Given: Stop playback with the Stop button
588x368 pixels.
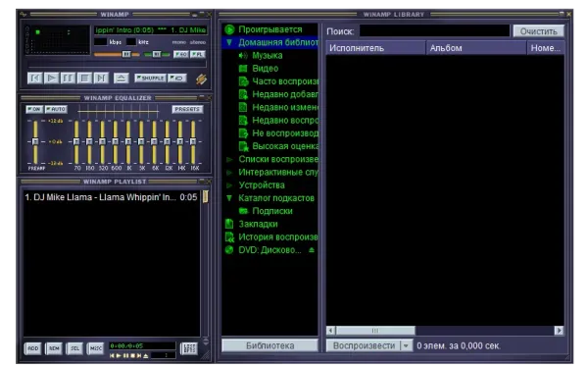Looking at the screenshot, I should coord(84,79).
